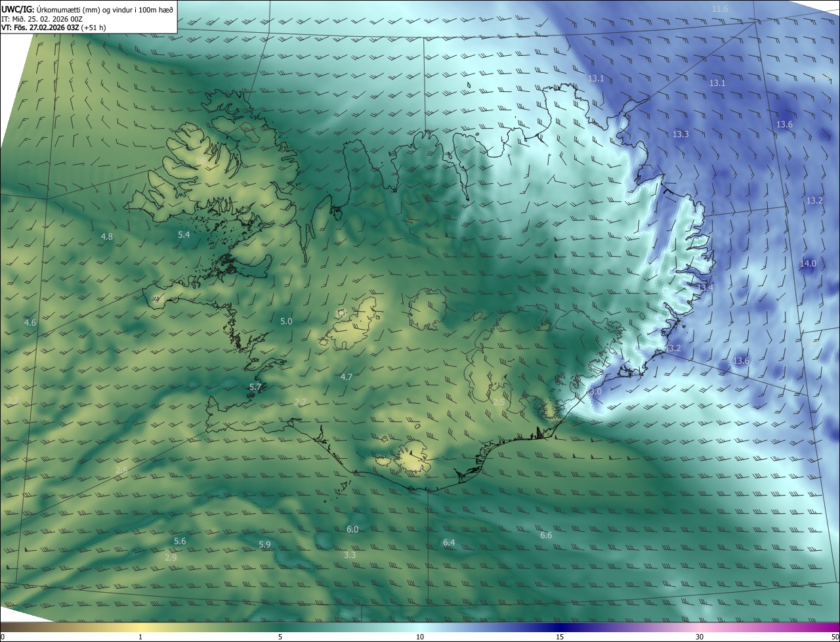The image size is (840, 642).
Task: Click the 5.9 value label
Action: click(x=264, y=544)
